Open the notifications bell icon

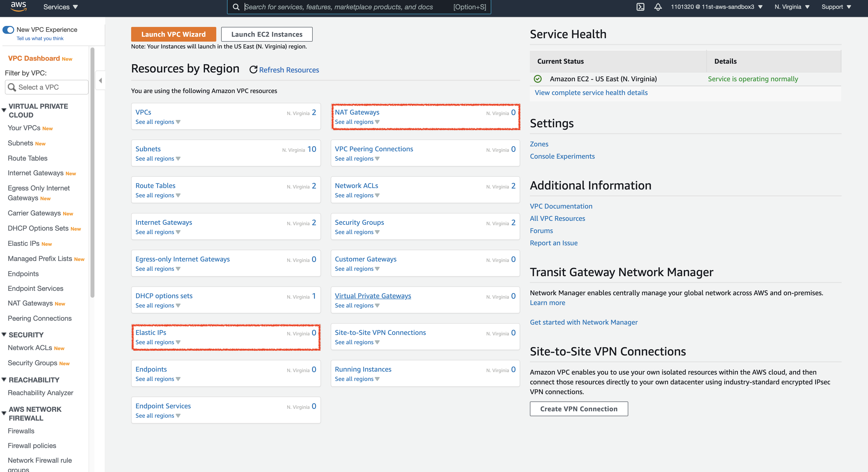point(658,7)
